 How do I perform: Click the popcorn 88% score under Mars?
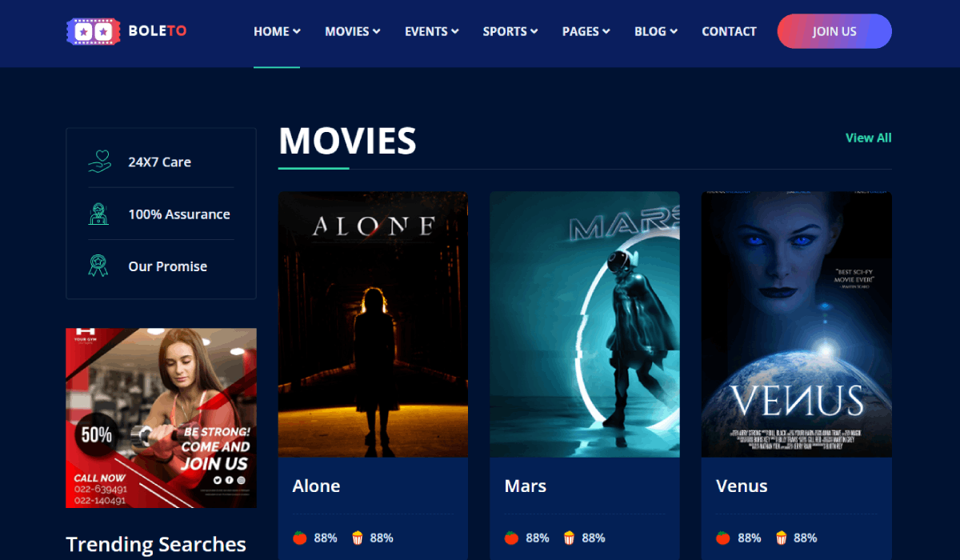point(594,538)
